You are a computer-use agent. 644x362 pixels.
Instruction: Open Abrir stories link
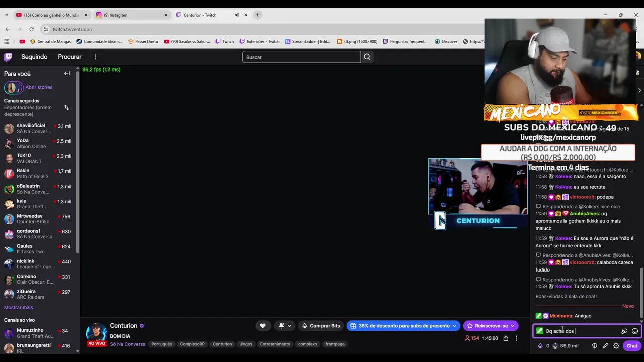[39, 87]
